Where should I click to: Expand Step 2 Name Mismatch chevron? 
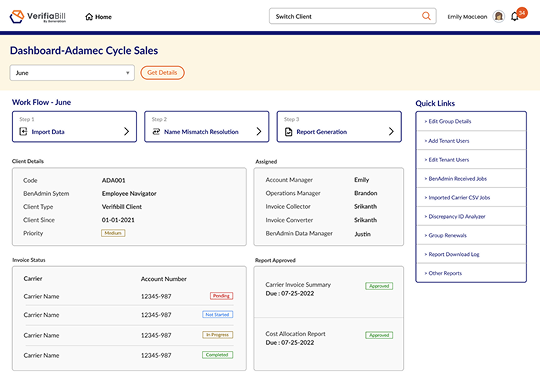point(259,131)
